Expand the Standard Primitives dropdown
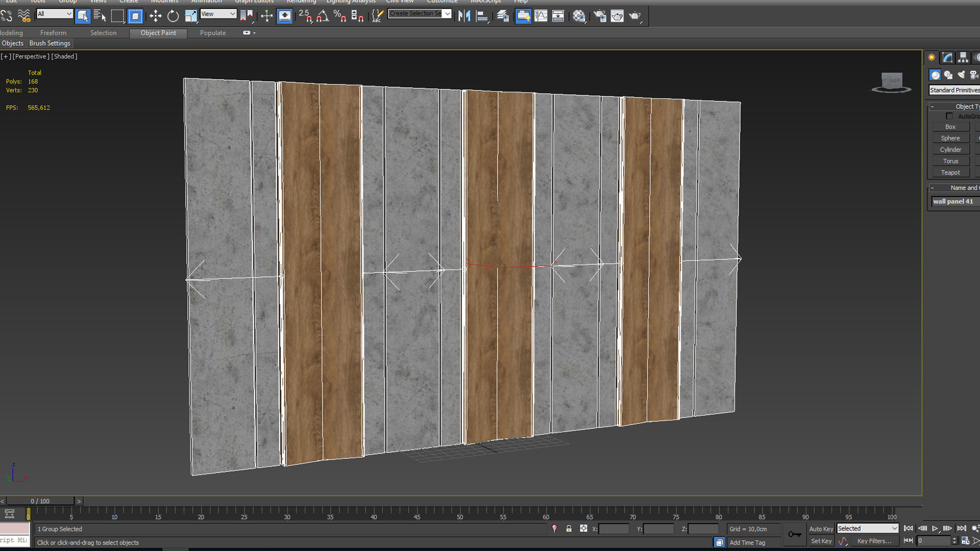This screenshot has height=551, width=980. 954,90
